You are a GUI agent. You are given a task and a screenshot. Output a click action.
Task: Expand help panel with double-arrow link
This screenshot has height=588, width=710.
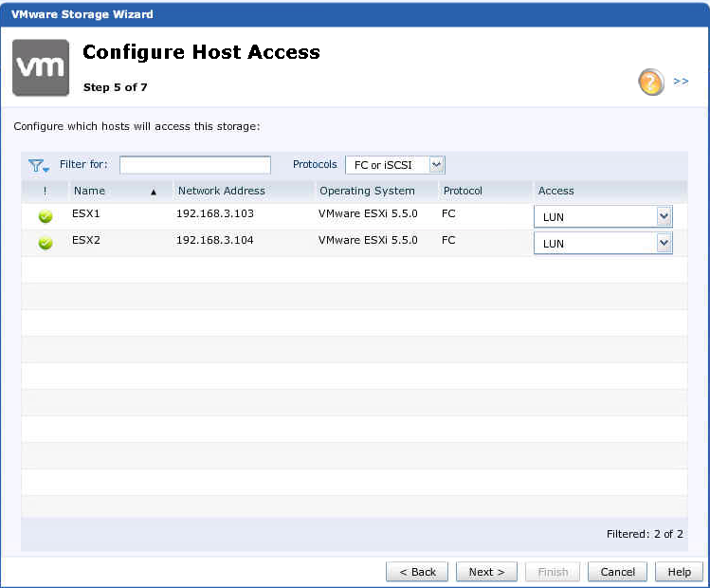(x=681, y=82)
